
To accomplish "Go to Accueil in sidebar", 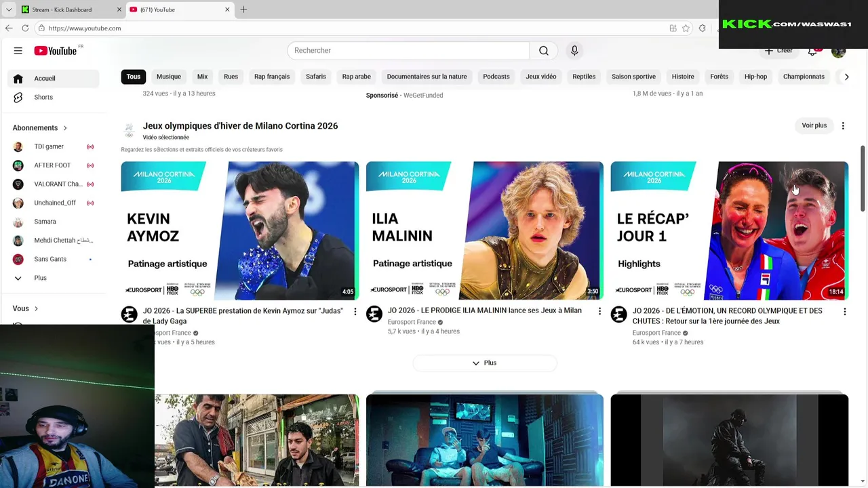I will 54,79.
